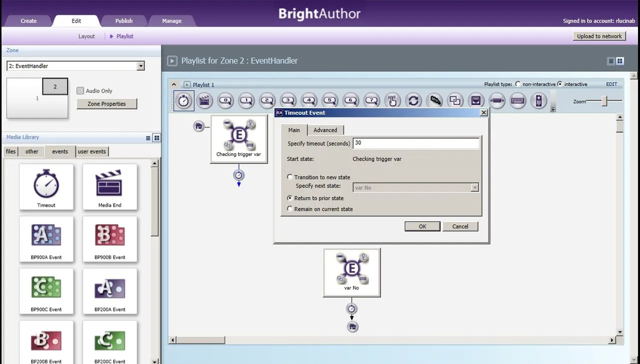Choose the button 2 event toolbar icon

(x=267, y=100)
